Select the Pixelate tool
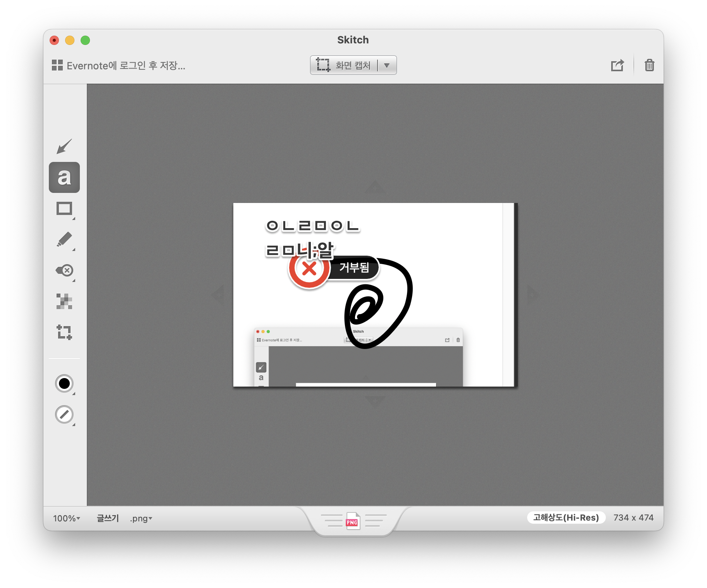This screenshot has width=707, height=588. point(64,301)
